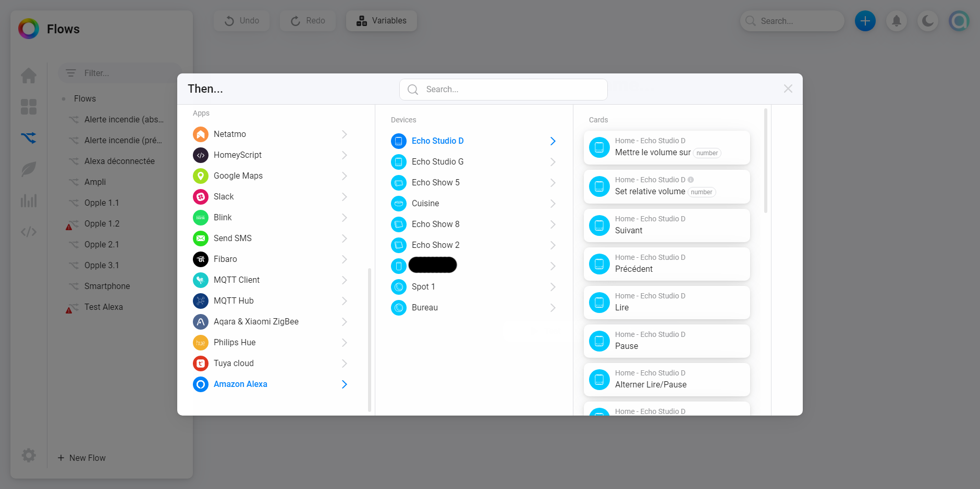
Task: Expand the Bureau device chevron
Action: point(553,308)
